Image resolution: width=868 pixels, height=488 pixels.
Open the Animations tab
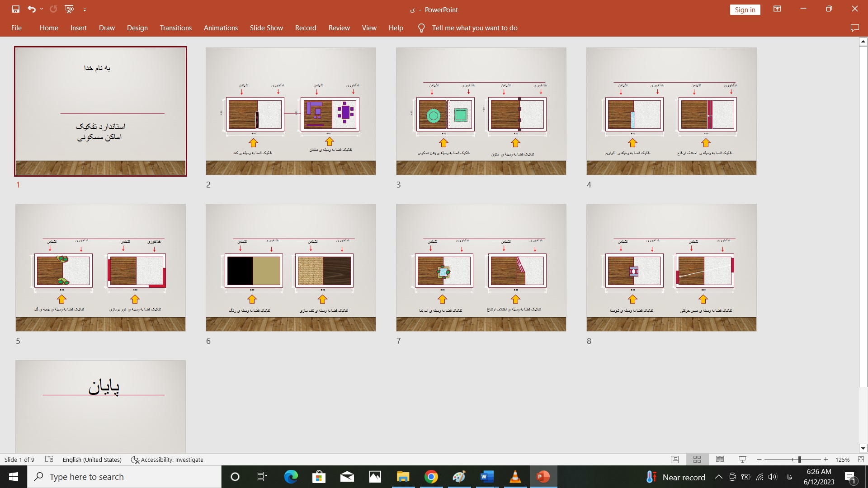220,28
